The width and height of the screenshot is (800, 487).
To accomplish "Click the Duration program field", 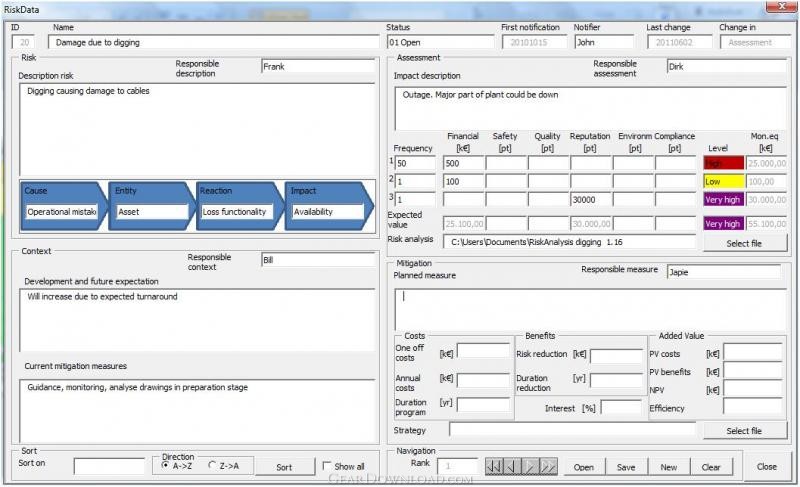I will point(483,404).
